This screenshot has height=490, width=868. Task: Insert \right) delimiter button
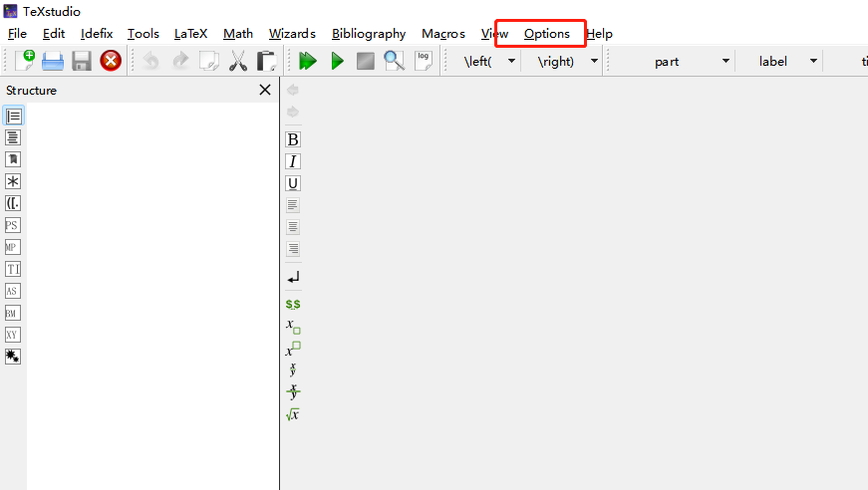tap(556, 61)
